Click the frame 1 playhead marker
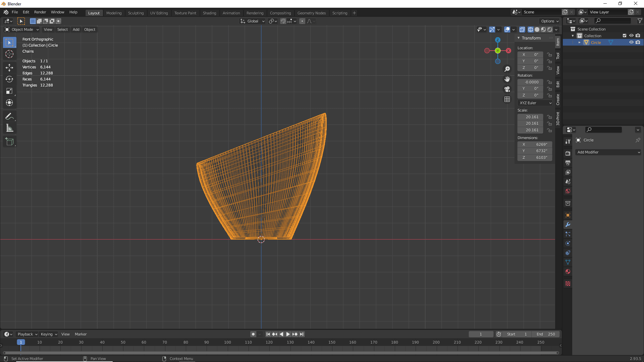 [21, 342]
